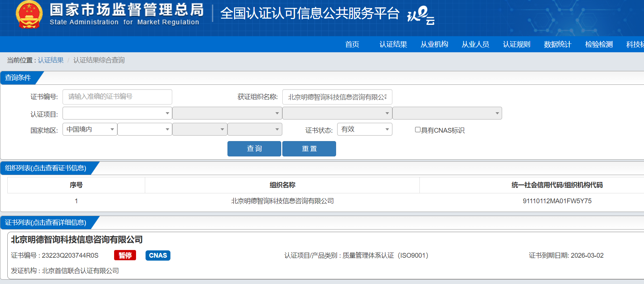Open the second 认证项目 dropdown
The image size is (644, 284).
click(227, 113)
